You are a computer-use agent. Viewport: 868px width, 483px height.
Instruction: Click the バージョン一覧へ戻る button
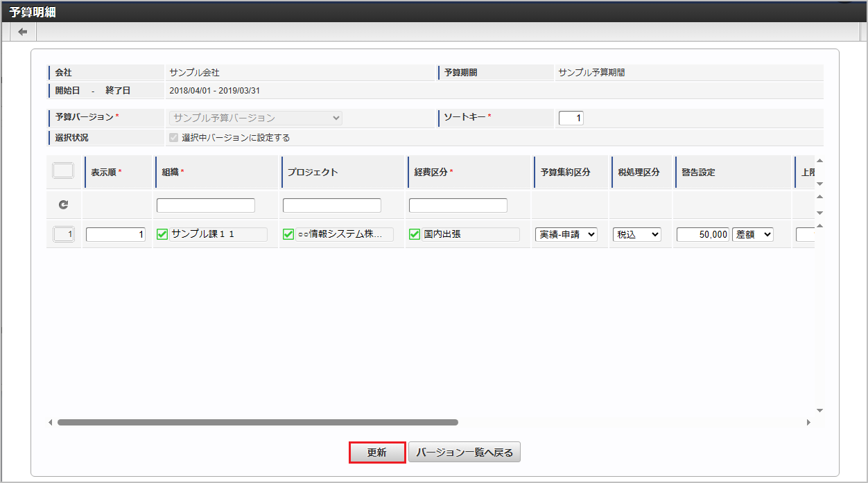465,452
